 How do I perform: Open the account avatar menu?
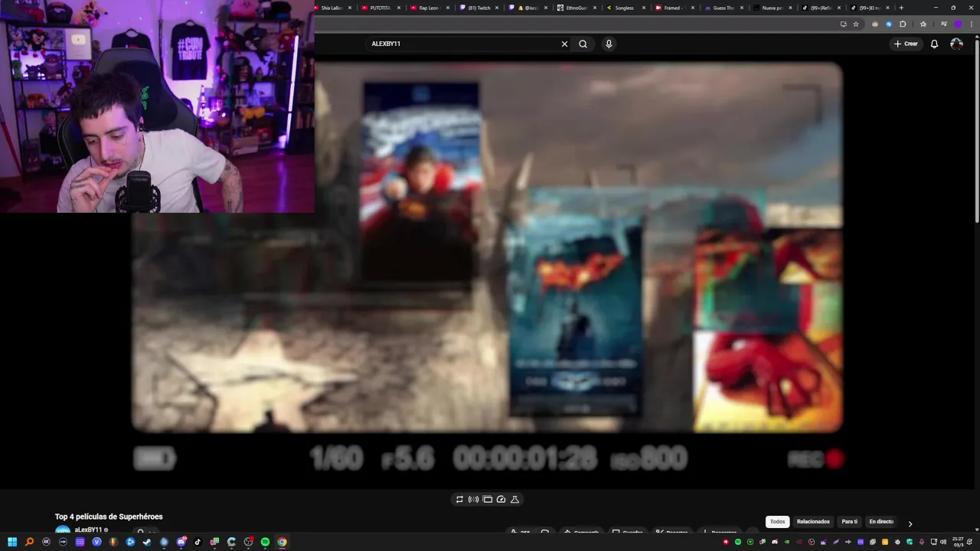[956, 44]
